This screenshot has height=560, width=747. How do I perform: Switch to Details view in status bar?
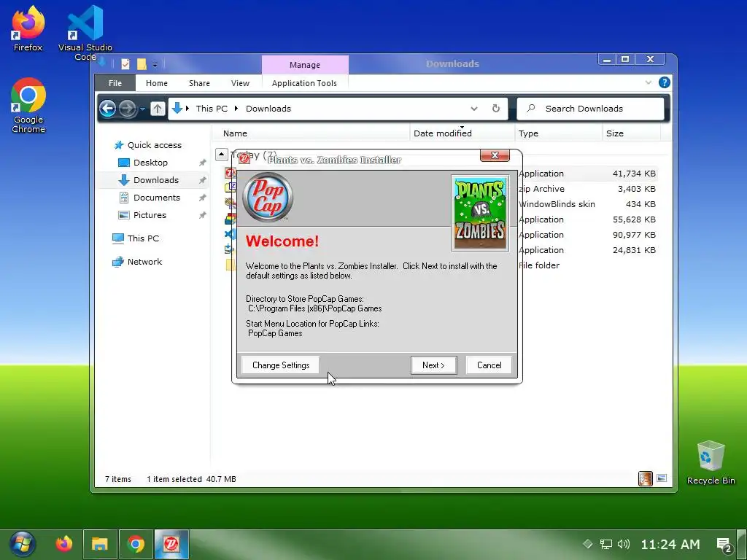pyautogui.click(x=646, y=478)
